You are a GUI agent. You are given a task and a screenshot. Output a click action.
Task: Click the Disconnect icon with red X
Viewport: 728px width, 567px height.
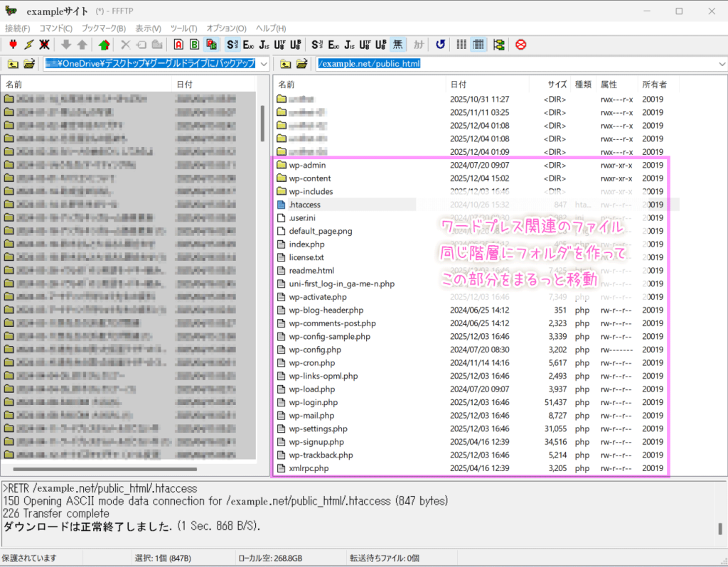[43, 45]
